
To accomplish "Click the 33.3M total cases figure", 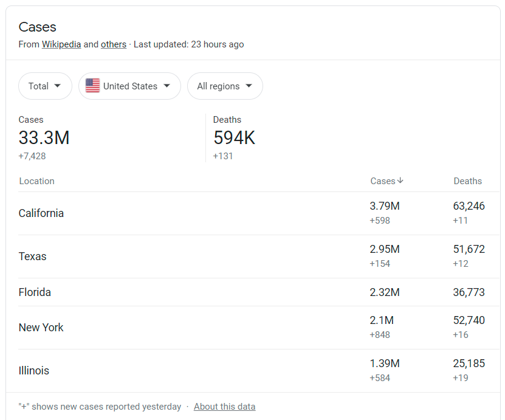I will (44, 138).
